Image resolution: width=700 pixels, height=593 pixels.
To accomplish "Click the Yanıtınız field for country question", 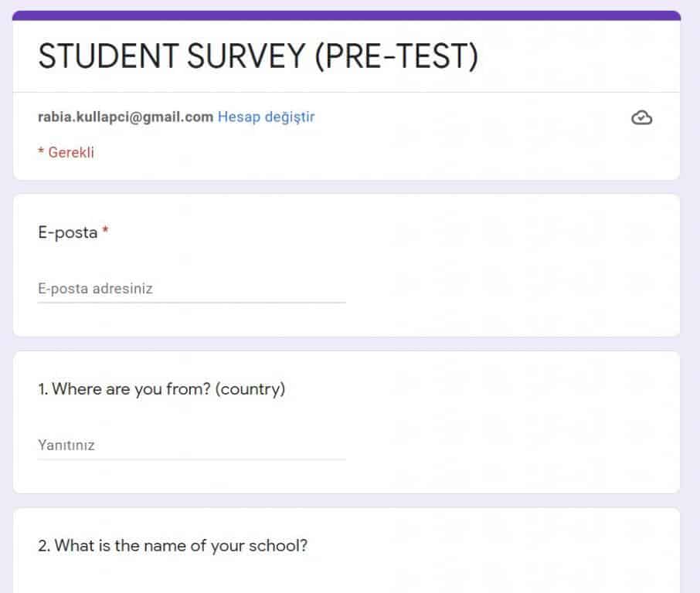I will point(191,446).
